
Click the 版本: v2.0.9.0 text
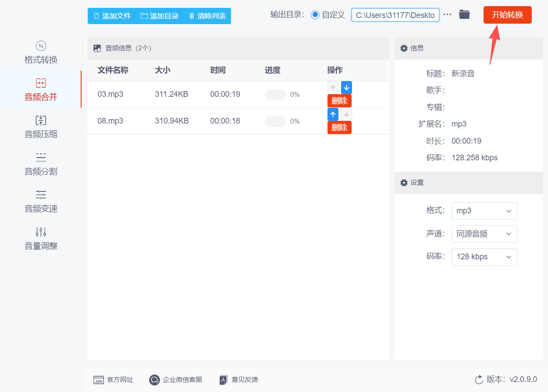512,379
